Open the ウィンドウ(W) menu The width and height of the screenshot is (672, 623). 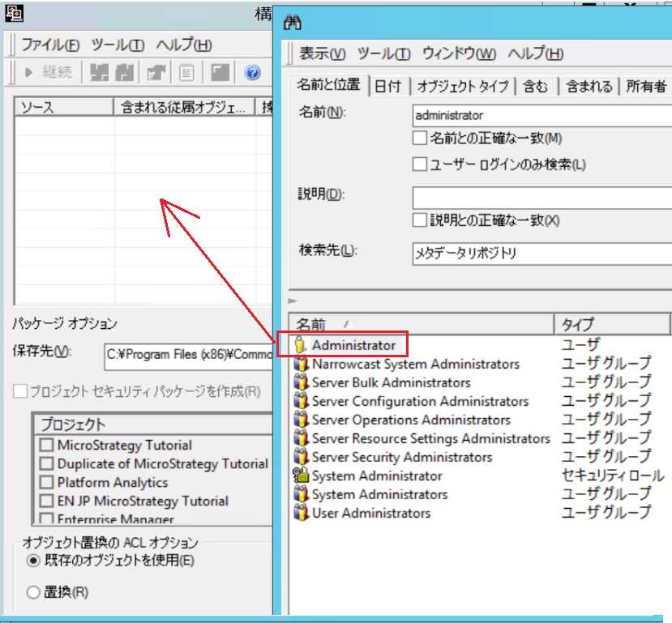point(459,53)
